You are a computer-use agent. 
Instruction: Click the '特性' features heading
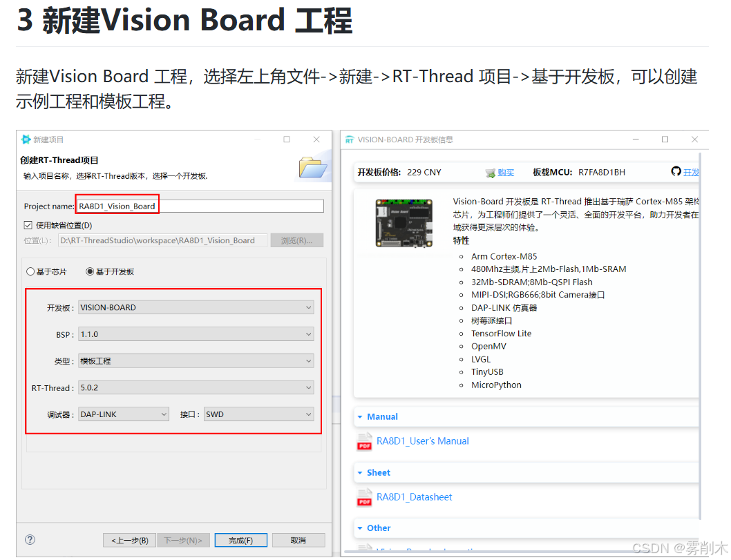[461, 240]
